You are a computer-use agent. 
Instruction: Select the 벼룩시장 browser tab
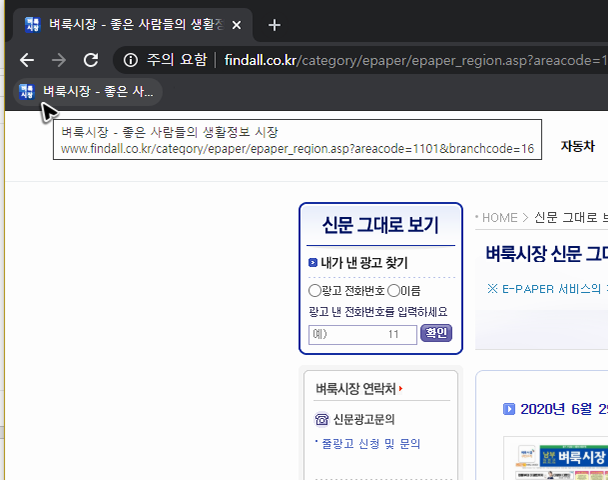point(133,25)
